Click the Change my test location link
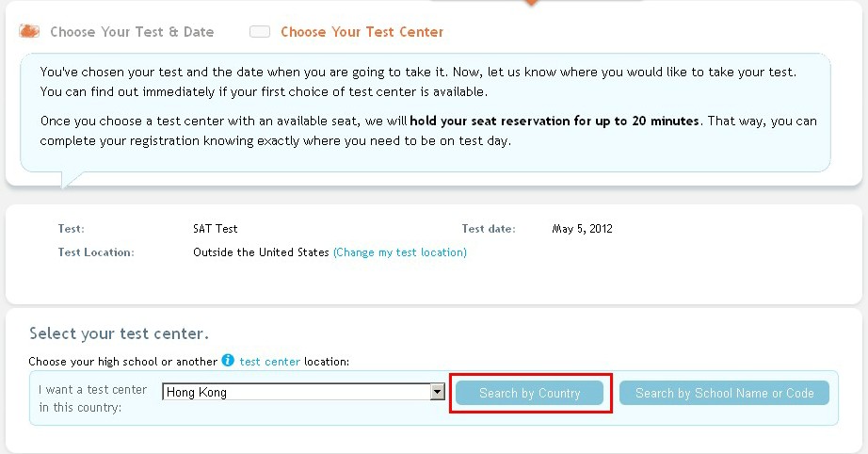 pyautogui.click(x=400, y=252)
